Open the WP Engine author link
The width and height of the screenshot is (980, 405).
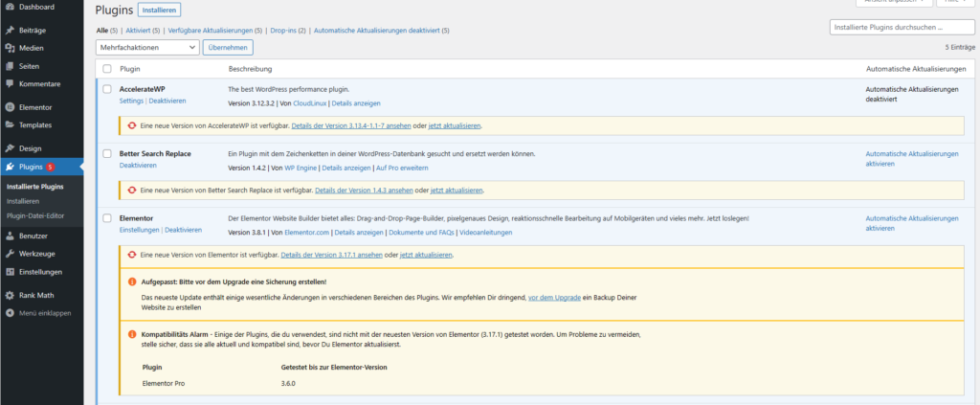[301, 168]
